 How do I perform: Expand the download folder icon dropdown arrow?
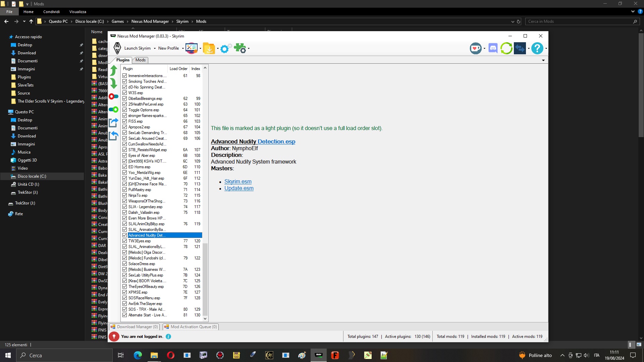click(218, 49)
